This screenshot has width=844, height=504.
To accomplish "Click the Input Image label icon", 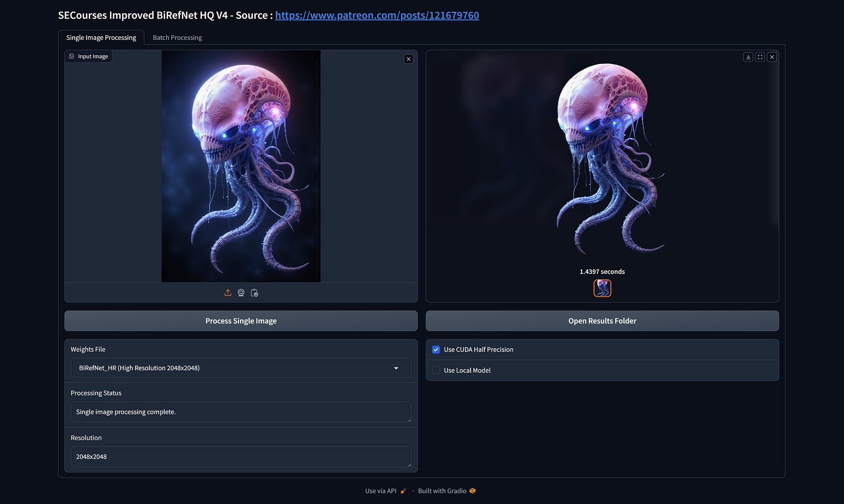I will click(72, 56).
